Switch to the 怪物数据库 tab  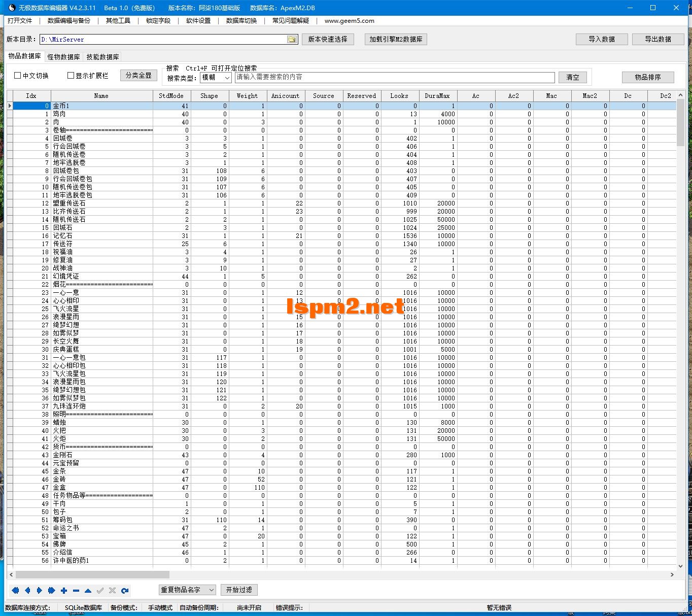click(x=63, y=57)
